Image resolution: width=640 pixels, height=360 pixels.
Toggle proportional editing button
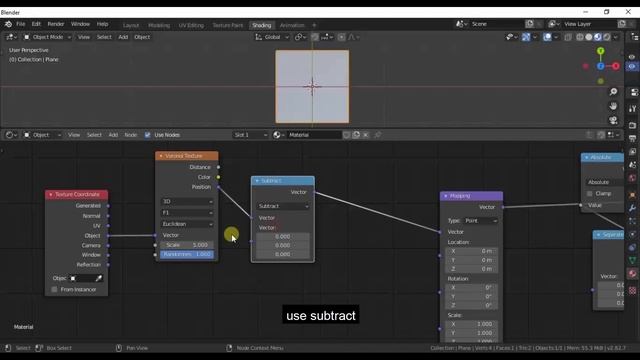(x=341, y=37)
